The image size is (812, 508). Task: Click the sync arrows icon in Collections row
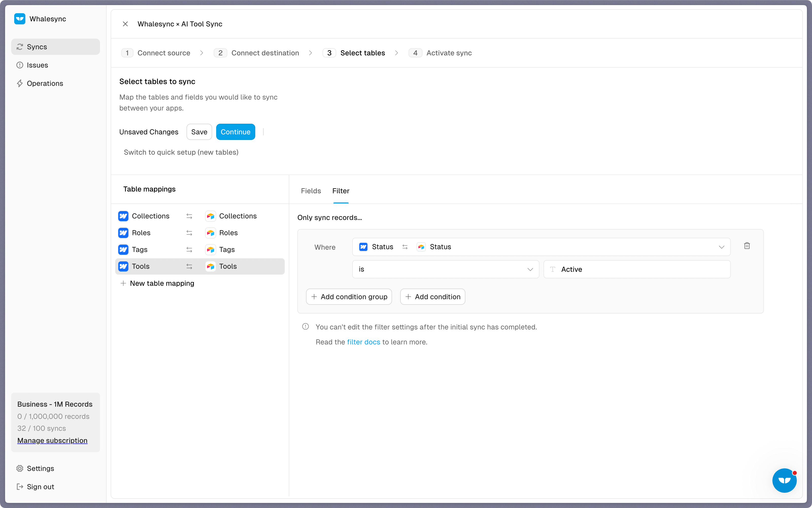189,216
